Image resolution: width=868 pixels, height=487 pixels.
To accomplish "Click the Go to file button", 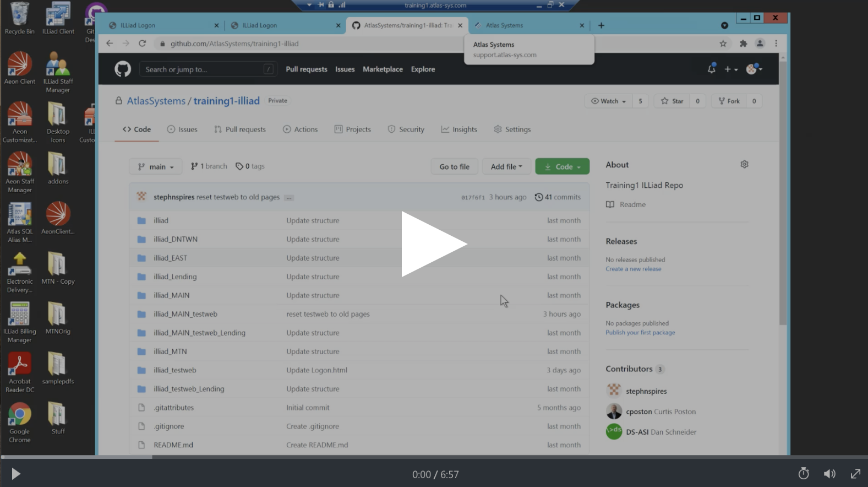I will [454, 167].
